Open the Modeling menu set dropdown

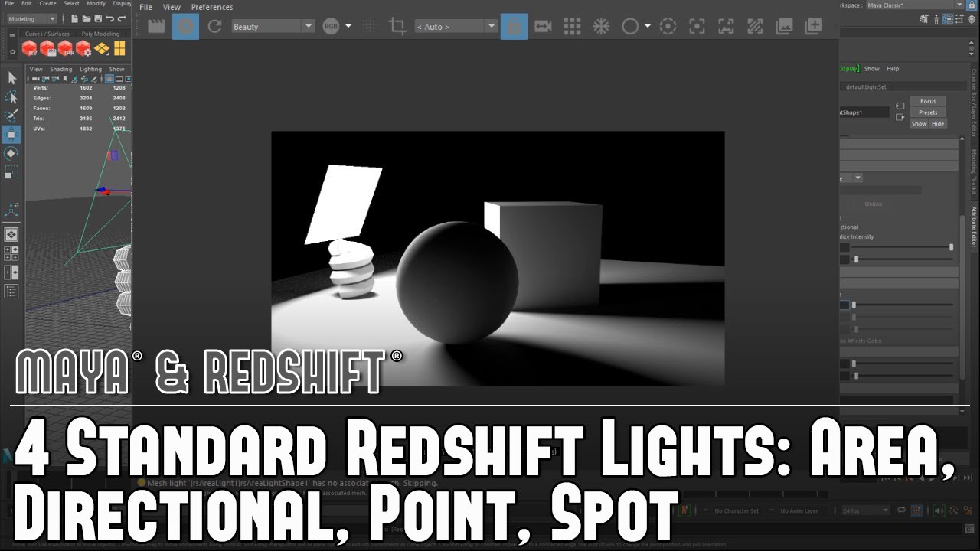31,18
